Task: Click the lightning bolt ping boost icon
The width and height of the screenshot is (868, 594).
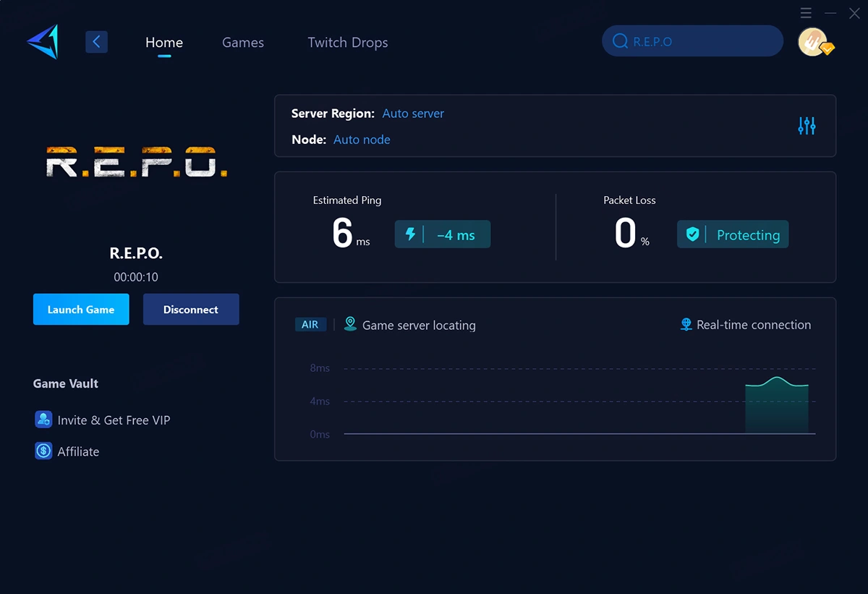Action: [x=410, y=234]
